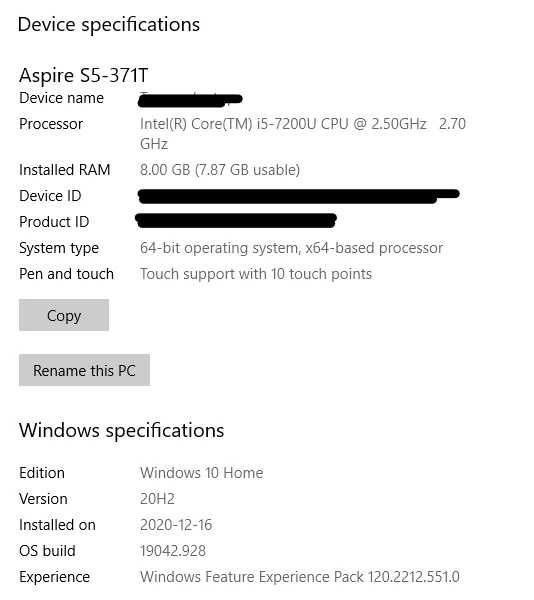Click the OS build 19042.928 value

pyautogui.click(x=173, y=551)
